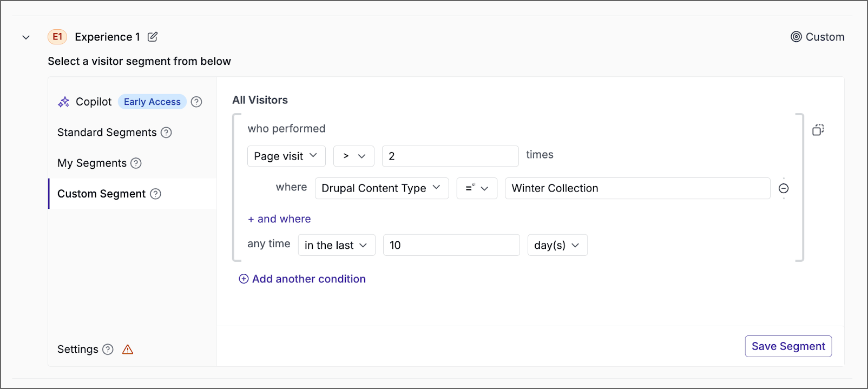
Task: Click the Early Access badge
Action: [152, 102]
